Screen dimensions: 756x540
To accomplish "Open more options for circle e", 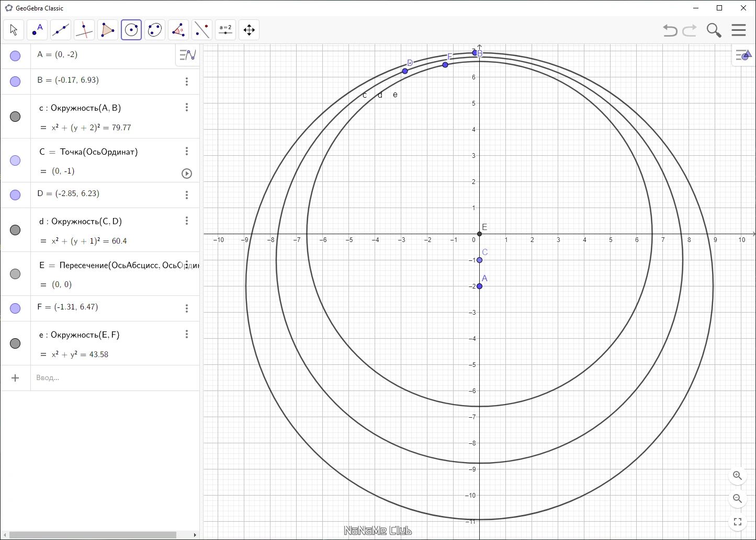I will click(187, 334).
